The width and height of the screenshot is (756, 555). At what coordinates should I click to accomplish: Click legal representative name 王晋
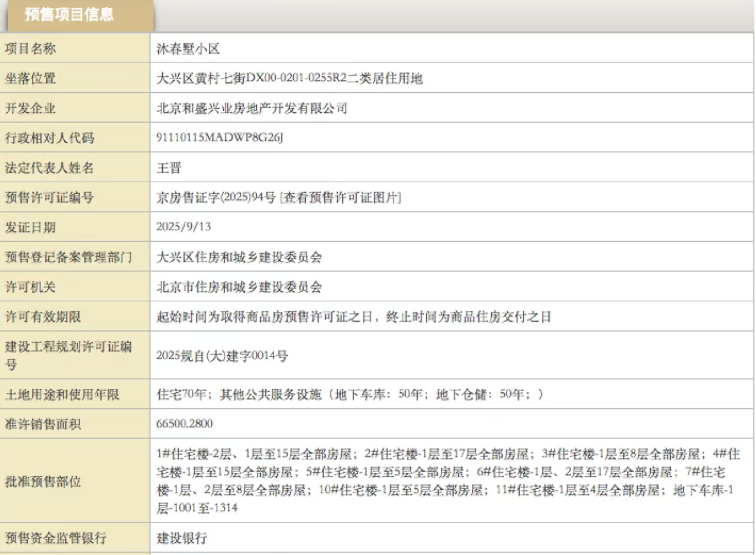[169, 168]
